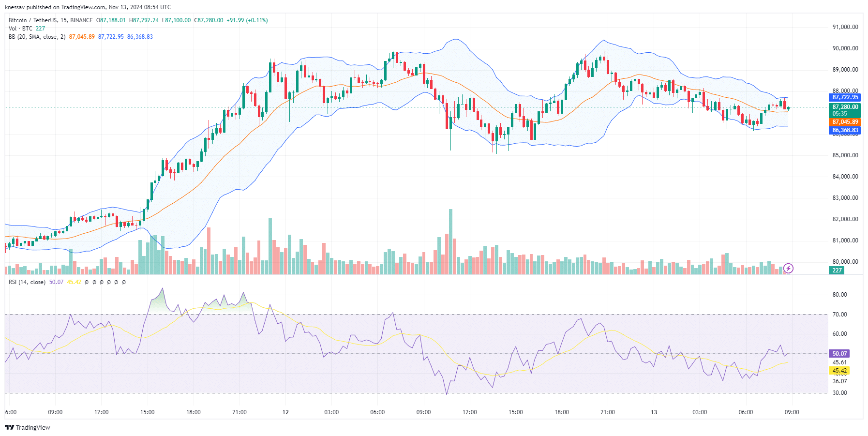Click the 05:35 candle countdown timer
Screen dimensions: 868x436
click(839, 114)
